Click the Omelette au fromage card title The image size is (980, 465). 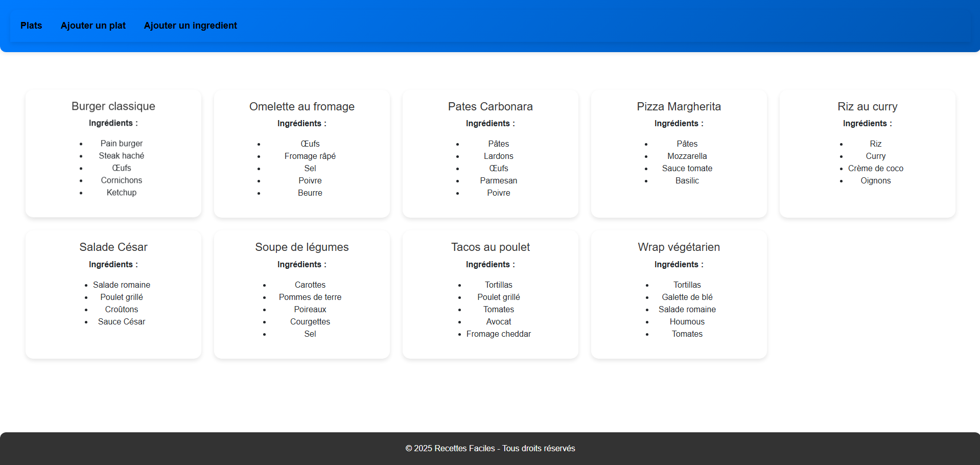(x=301, y=107)
